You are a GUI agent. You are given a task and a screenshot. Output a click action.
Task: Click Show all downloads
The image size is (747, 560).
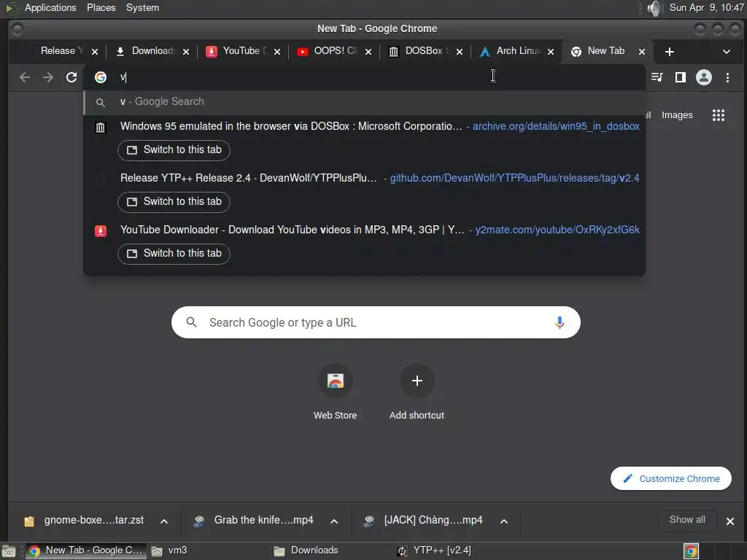click(x=687, y=520)
